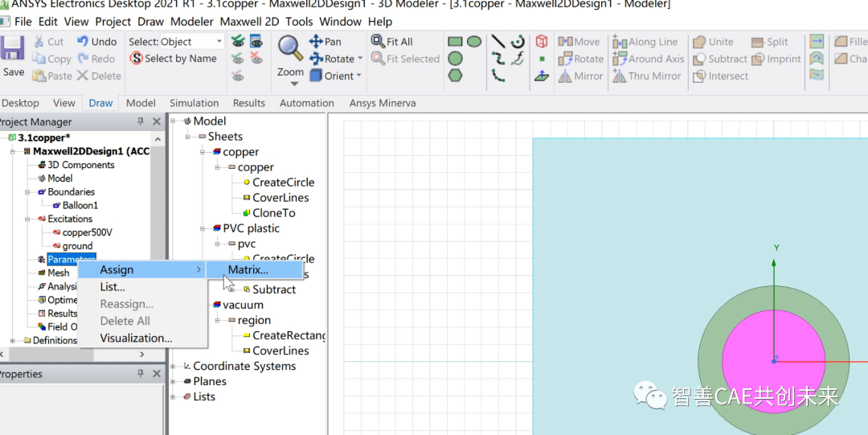Viewport: 868px width, 435px height.
Task: Select the Draw Ellipse tool
Action: (474, 42)
